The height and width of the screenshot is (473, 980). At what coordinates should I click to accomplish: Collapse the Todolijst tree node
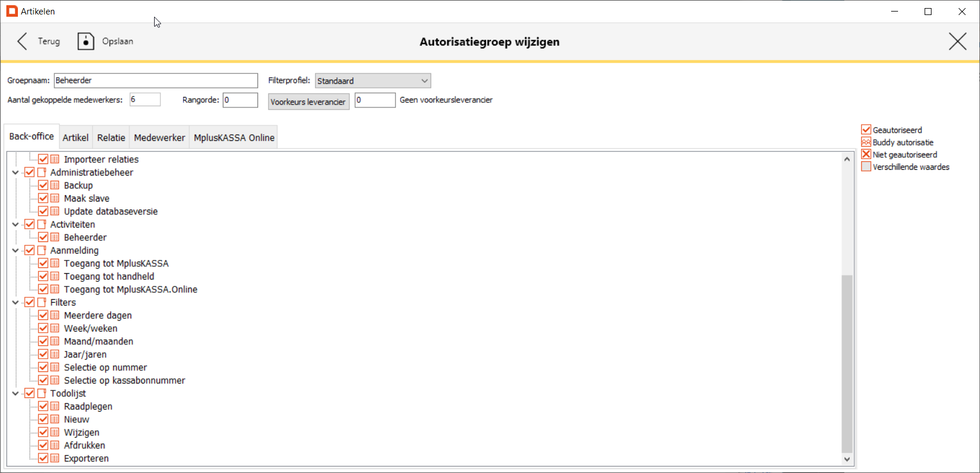click(16, 394)
